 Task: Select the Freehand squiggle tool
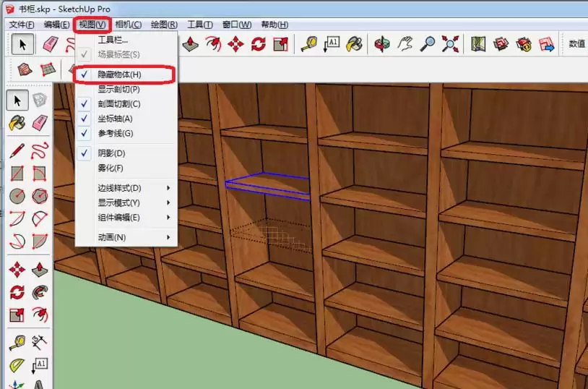tap(40, 151)
